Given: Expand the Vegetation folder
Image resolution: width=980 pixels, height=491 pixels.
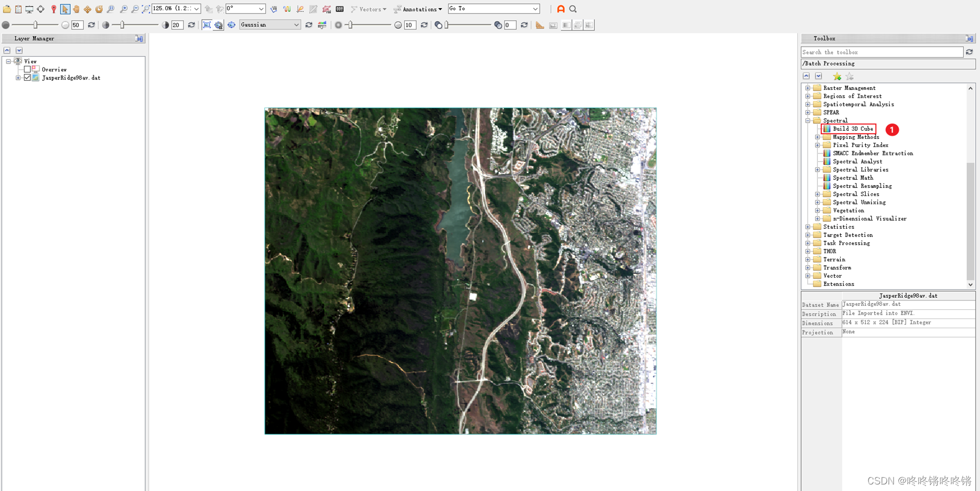Looking at the screenshot, I should (x=817, y=211).
